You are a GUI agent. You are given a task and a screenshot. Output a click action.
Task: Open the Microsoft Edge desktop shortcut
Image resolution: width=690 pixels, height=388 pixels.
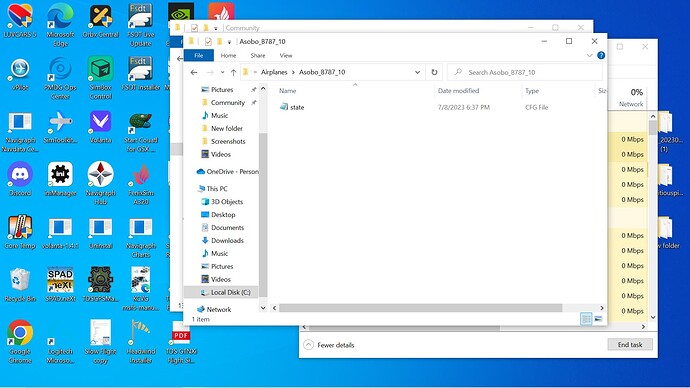tap(60, 24)
